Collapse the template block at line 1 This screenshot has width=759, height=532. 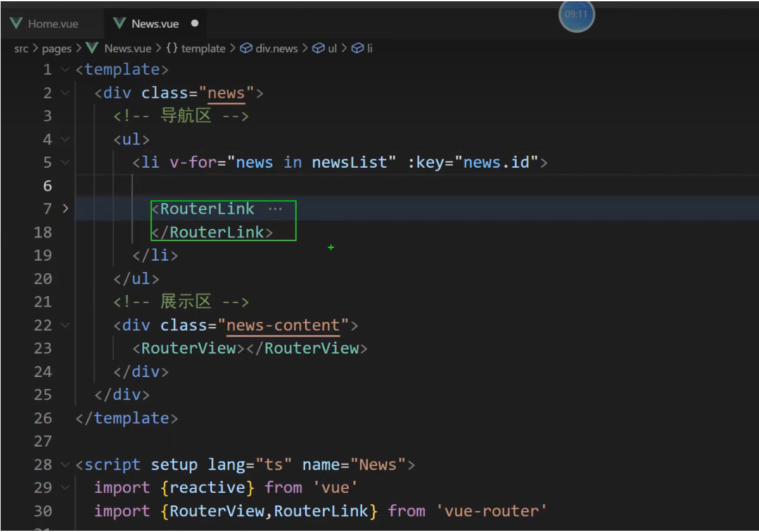(65, 70)
